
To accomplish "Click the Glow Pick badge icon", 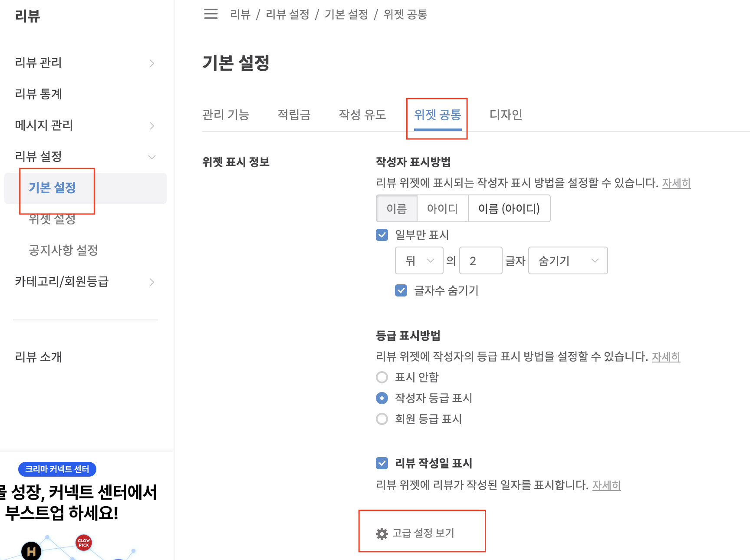I will coord(84,543).
